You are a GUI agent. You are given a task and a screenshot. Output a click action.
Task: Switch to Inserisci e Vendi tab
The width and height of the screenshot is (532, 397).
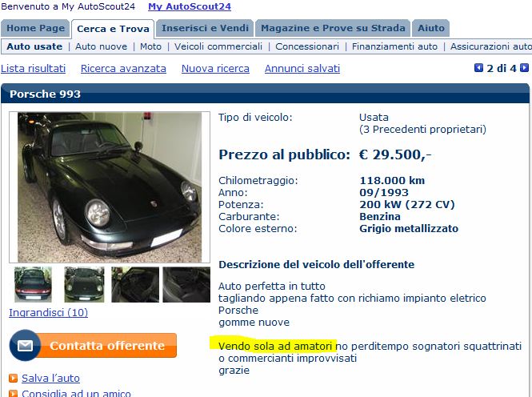click(205, 28)
